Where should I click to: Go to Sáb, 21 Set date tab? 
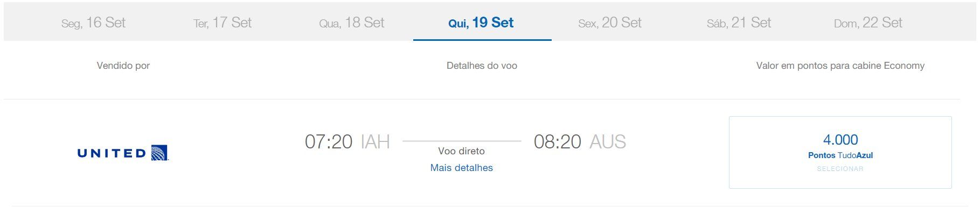coord(739,23)
